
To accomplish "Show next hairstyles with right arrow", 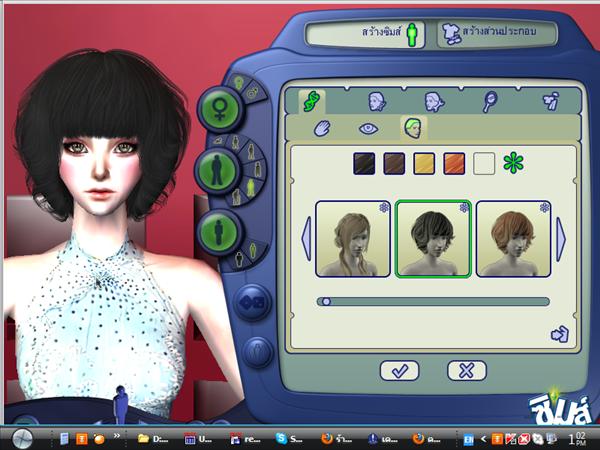I will pos(560,239).
